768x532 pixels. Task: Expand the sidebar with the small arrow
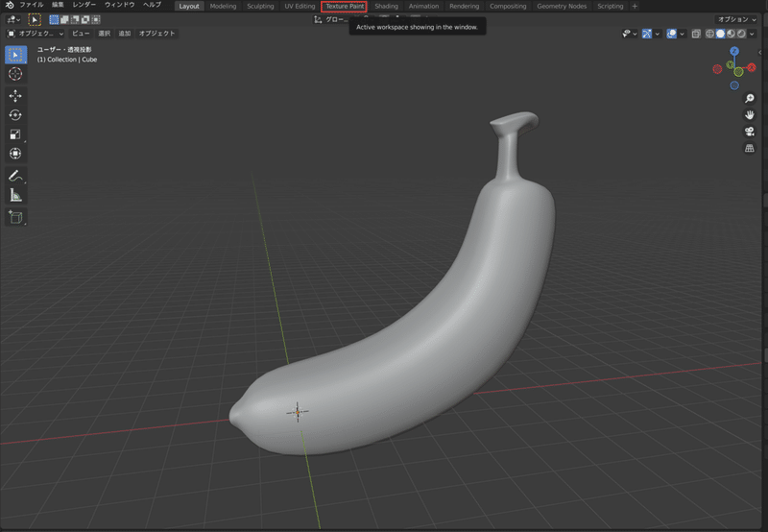click(x=759, y=53)
